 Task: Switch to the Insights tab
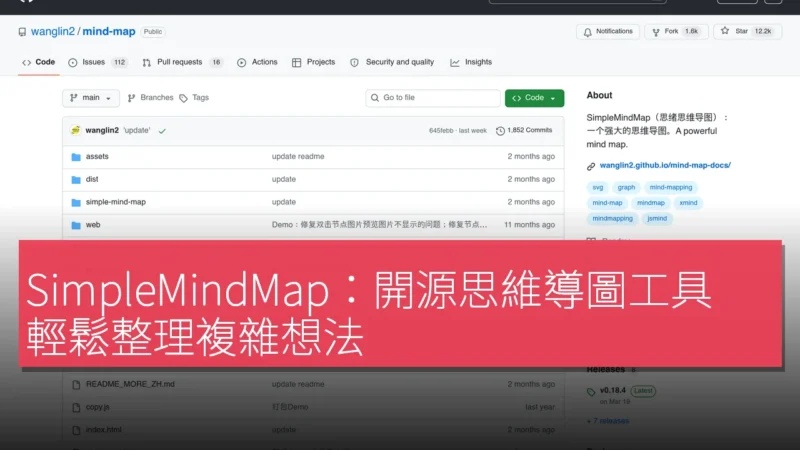[471, 62]
